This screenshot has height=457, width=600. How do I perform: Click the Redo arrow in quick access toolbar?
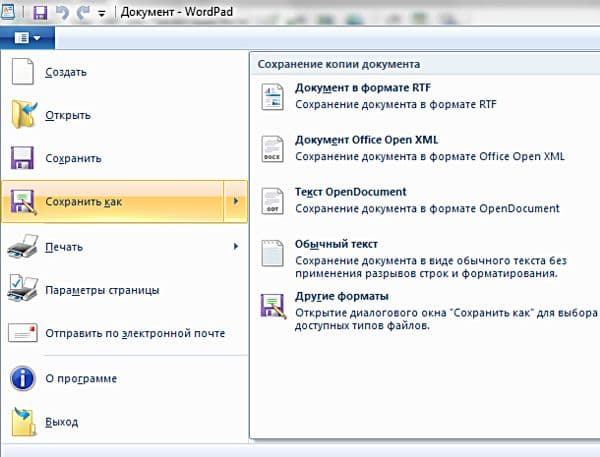tap(82, 12)
